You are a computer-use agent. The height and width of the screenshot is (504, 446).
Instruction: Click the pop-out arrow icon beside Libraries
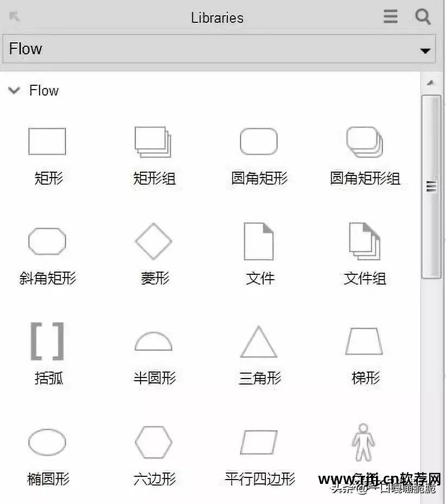(x=14, y=16)
